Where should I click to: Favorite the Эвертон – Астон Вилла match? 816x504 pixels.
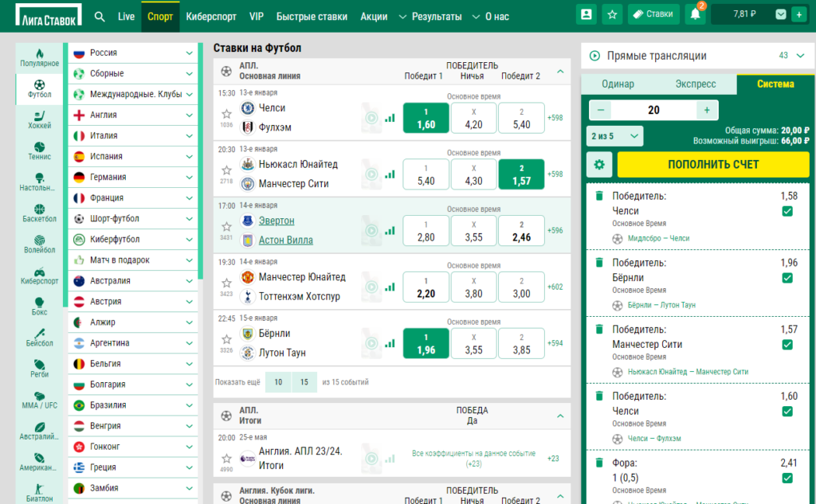pos(226,226)
